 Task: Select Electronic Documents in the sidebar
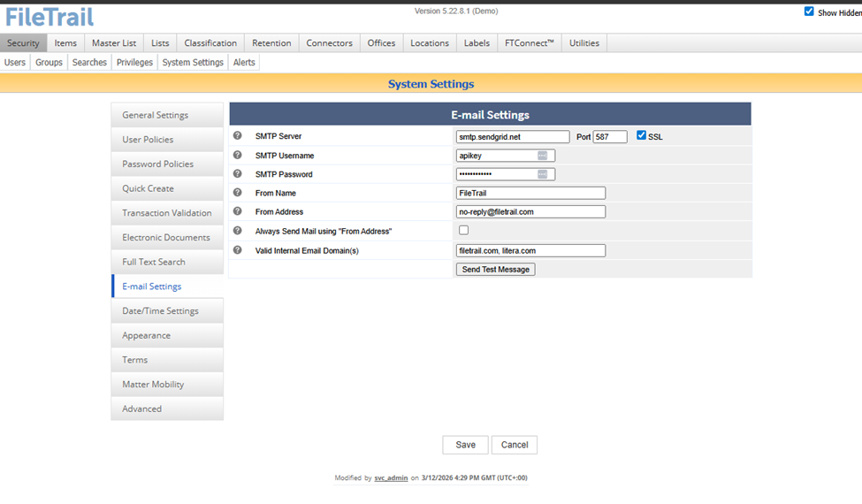167,238
